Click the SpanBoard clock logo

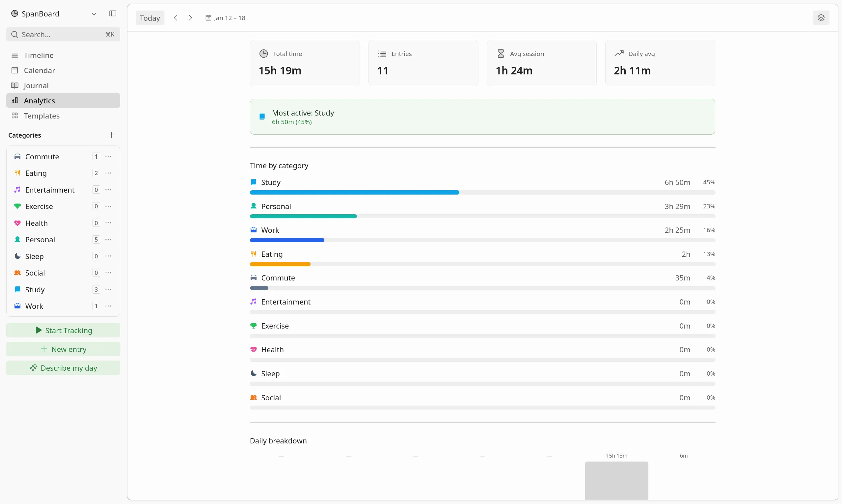click(x=14, y=13)
